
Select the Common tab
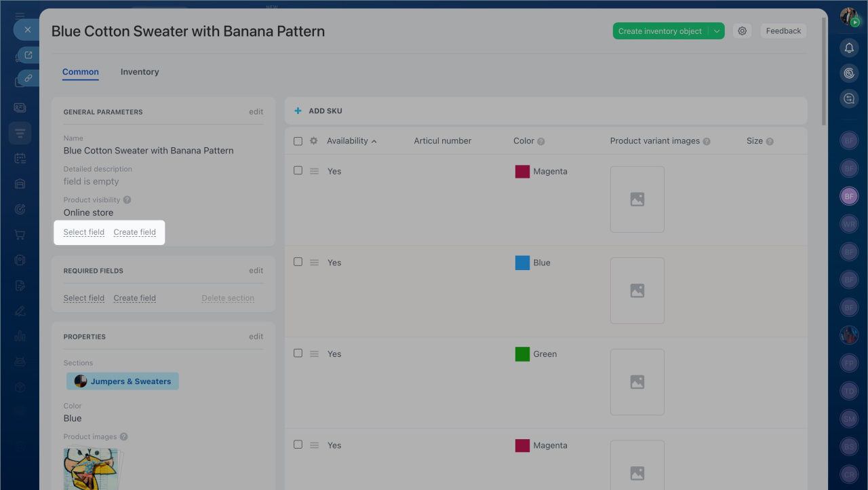pyautogui.click(x=81, y=72)
